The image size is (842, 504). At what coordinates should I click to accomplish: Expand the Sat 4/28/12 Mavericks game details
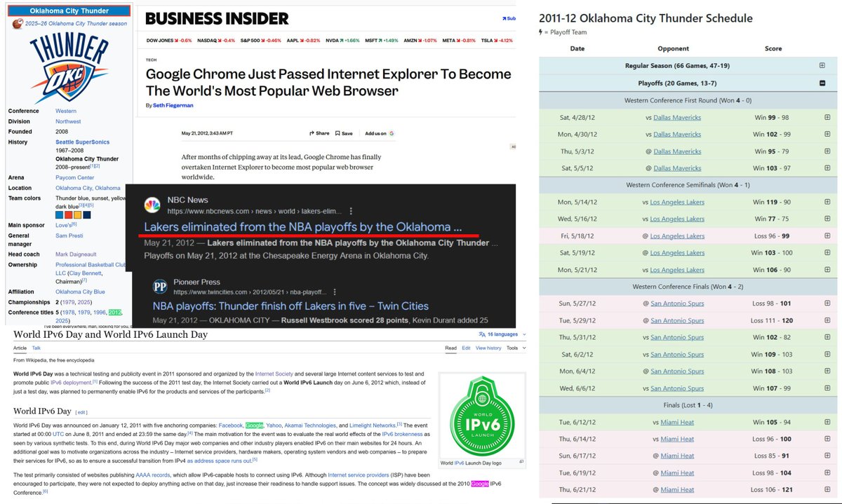click(x=827, y=117)
